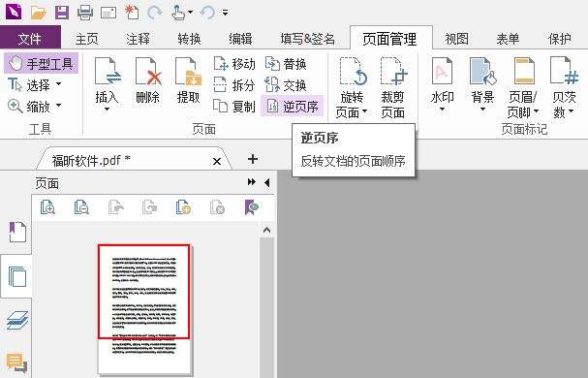This screenshot has height=378, width=588.
Task: Switch to the 主页 tab
Action: (86, 39)
